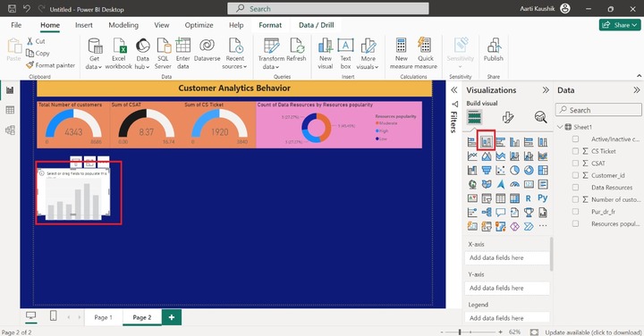
Task: Click New measure in ribbon
Action: pyautogui.click(x=401, y=54)
